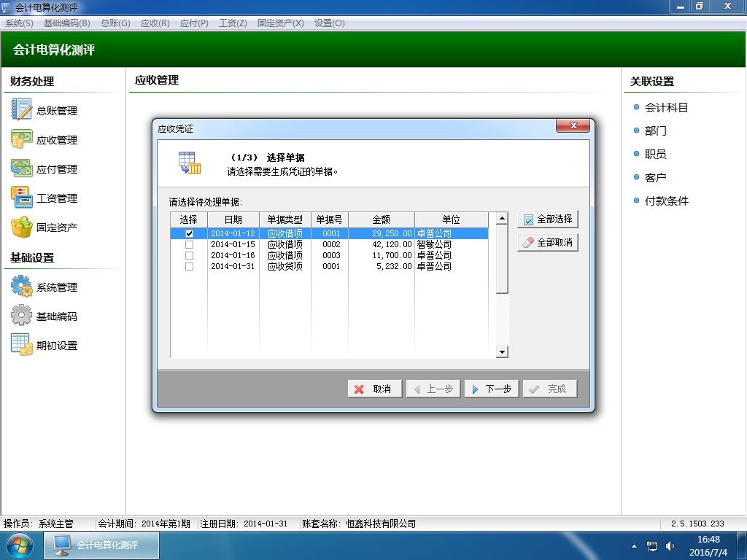Check the checkbox for row 2014-01-31
Screen dimensions: 747x560
click(189, 266)
